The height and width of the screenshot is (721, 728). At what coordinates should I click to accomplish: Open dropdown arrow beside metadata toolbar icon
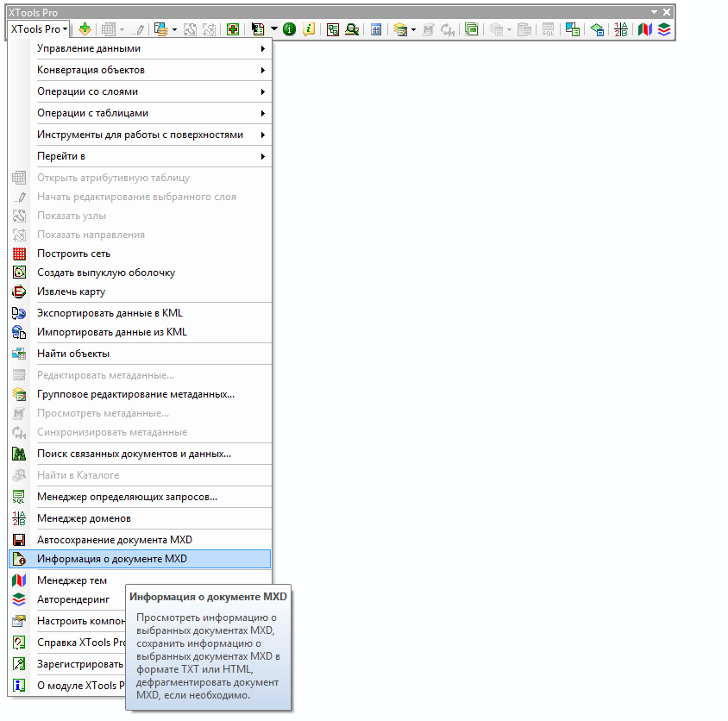click(413, 29)
